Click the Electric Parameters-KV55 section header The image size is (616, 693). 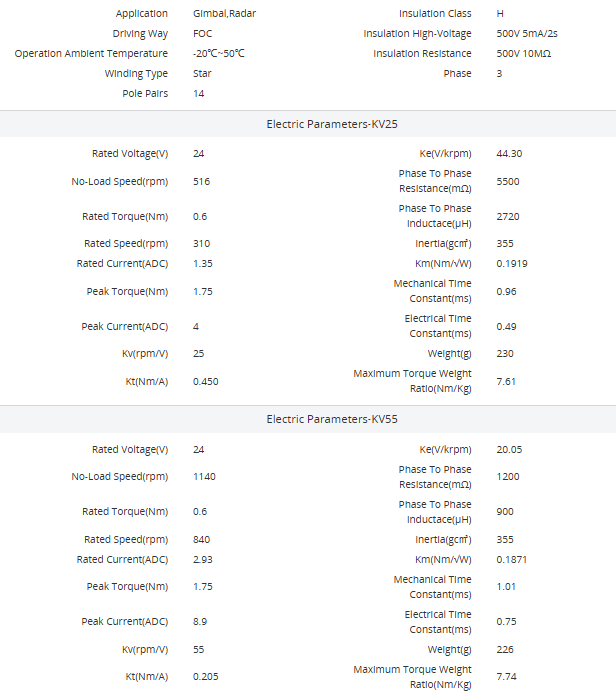click(x=333, y=419)
